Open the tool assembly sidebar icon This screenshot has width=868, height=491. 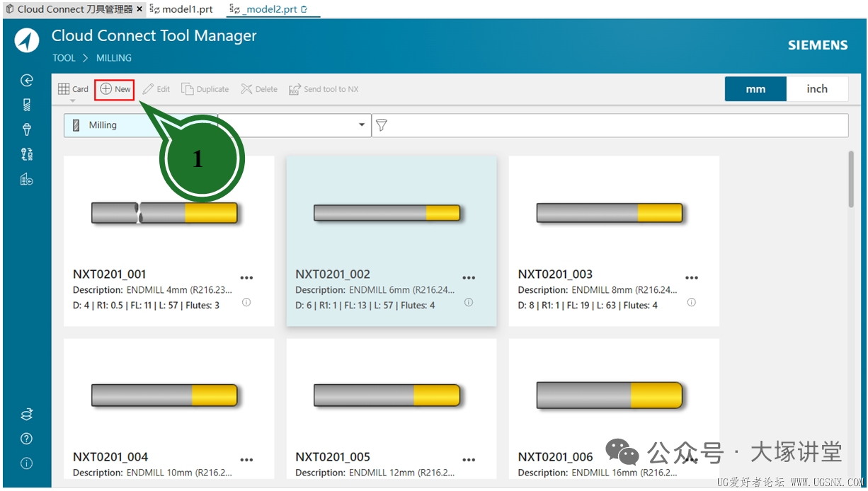tap(27, 154)
